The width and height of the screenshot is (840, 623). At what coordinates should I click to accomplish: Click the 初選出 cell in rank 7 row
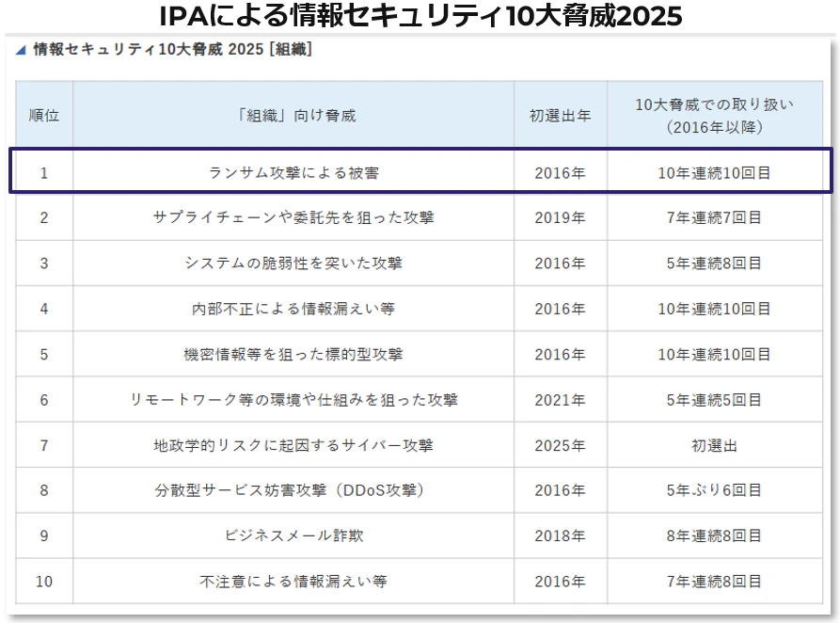(714, 445)
